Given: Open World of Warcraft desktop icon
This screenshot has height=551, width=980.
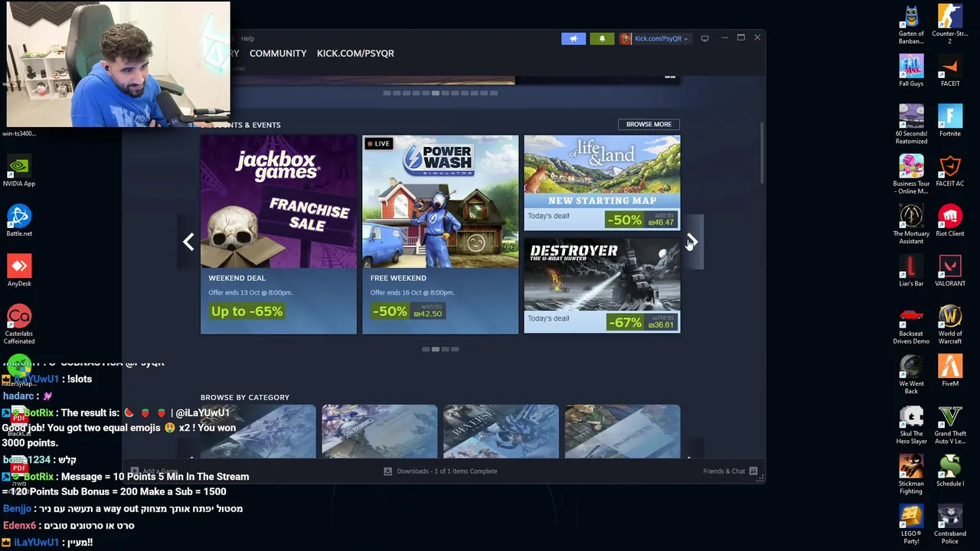Looking at the screenshot, I should click(x=950, y=324).
